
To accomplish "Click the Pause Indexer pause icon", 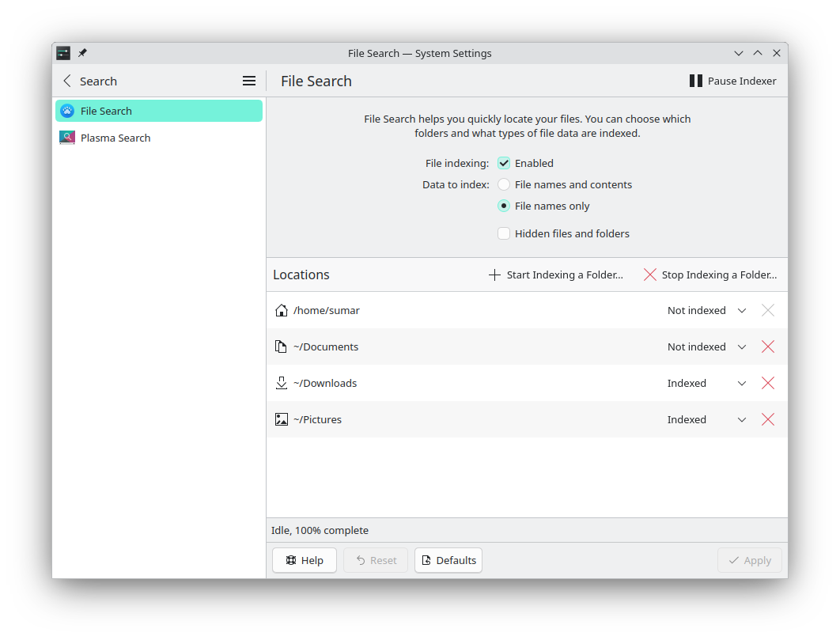I will (x=695, y=80).
